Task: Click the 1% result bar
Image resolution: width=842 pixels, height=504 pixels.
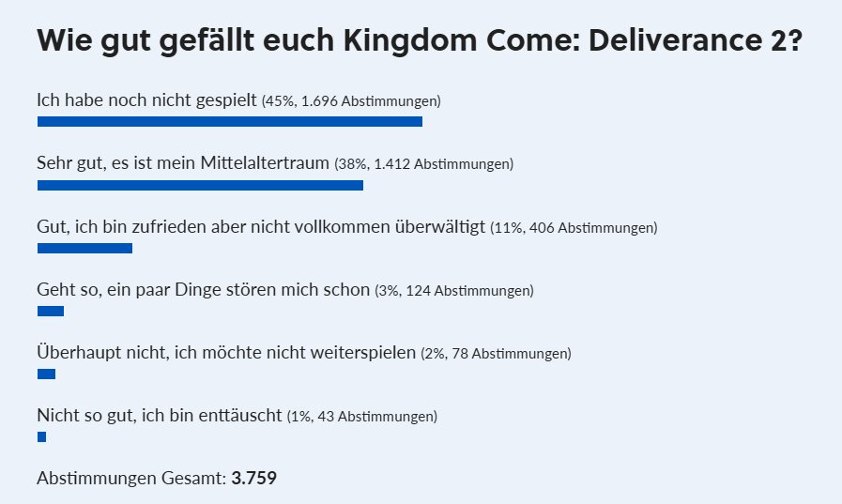Action: pyautogui.click(x=41, y=437)
